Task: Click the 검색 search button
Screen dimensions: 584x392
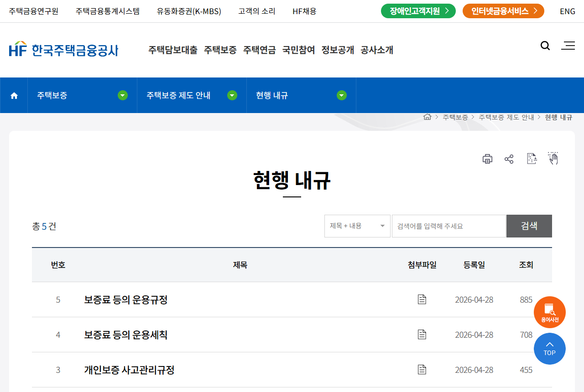Action: click(529, 226)
